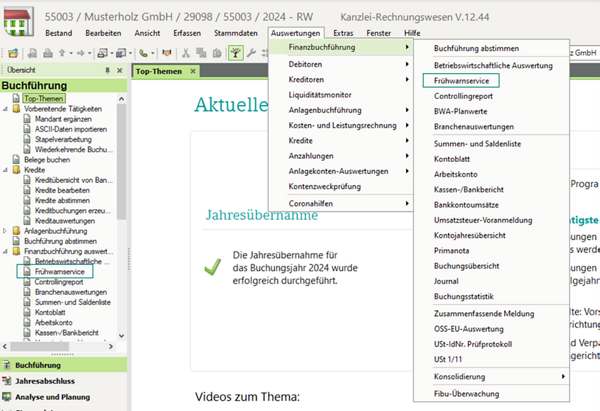The image size is (600, 411).
Task: Collapse the Finanzbuchführung auswert... tree node
Action: click(x=5, y=251)
